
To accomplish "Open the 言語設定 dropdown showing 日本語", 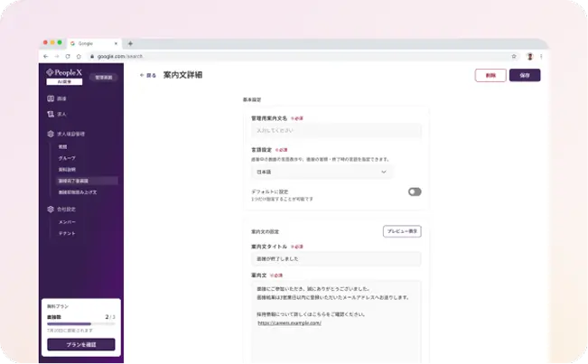I will coord(322,172).
